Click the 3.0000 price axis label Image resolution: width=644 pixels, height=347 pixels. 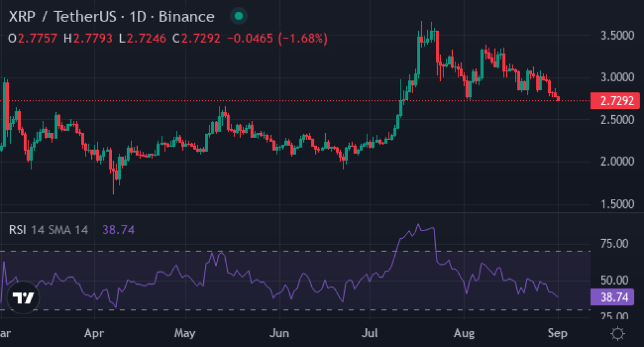(x=618, y=77)
